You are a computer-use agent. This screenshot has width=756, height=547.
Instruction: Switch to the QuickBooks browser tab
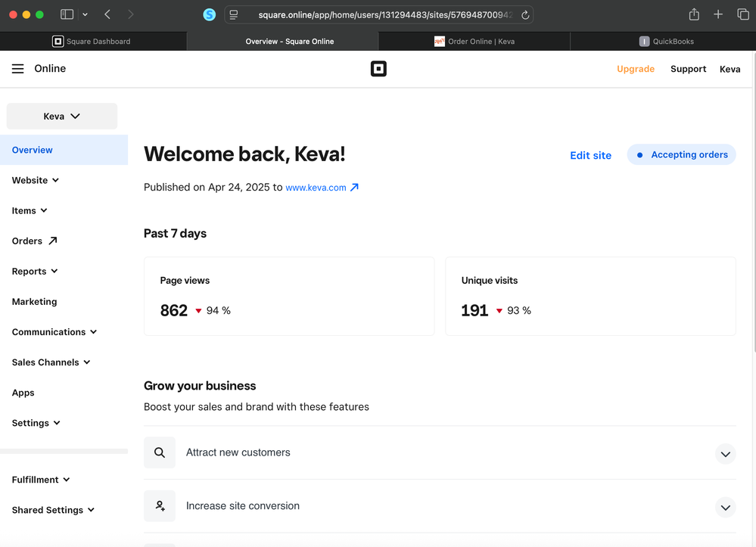(x=666, y=42)
